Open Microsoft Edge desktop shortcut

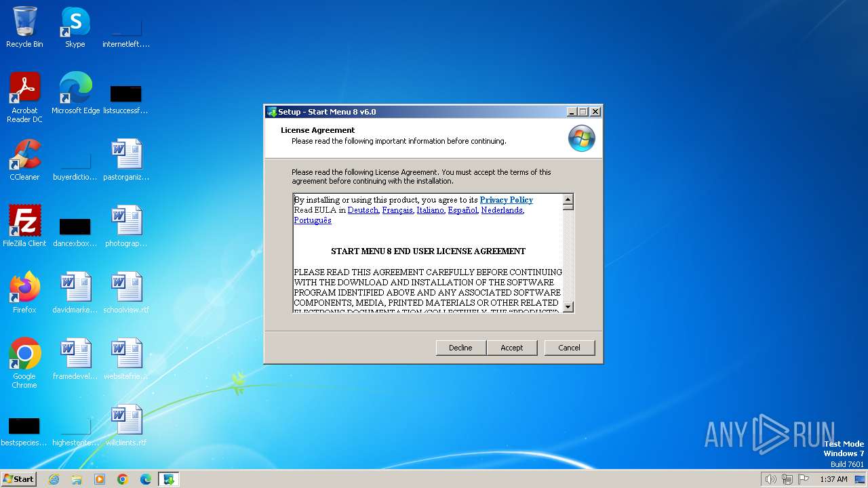tap(75, 93)
